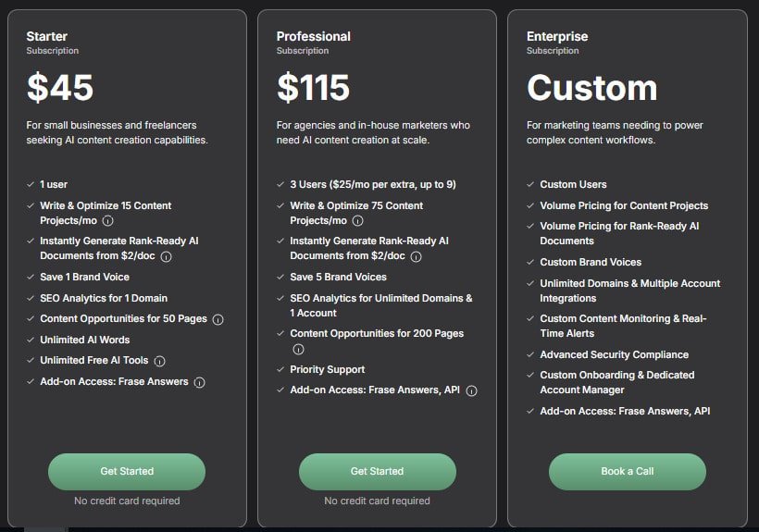This screenshot has width=759, height=532.
Task: Click the $45 price text
Action: coord(60,88)
